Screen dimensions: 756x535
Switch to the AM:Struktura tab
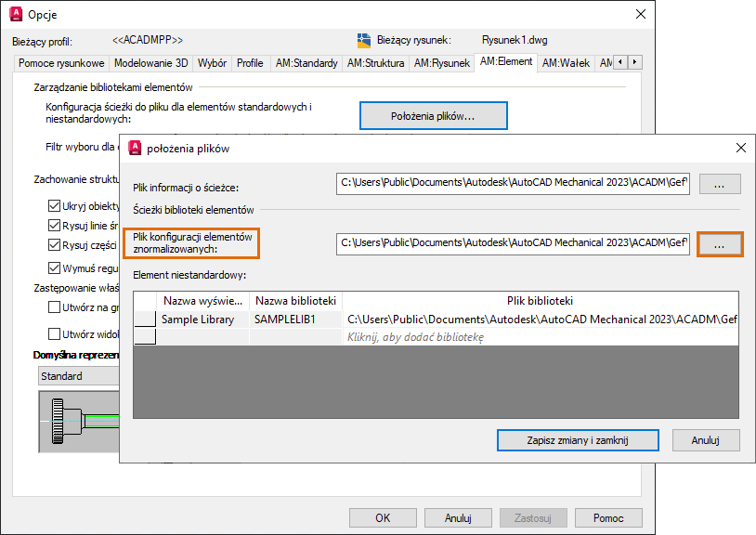(x=375, y=63)
